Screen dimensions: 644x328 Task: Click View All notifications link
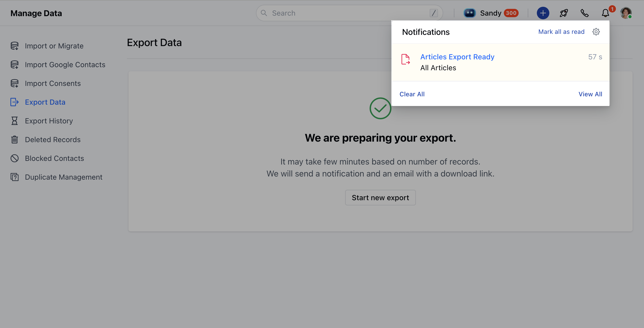pos(590,94)
